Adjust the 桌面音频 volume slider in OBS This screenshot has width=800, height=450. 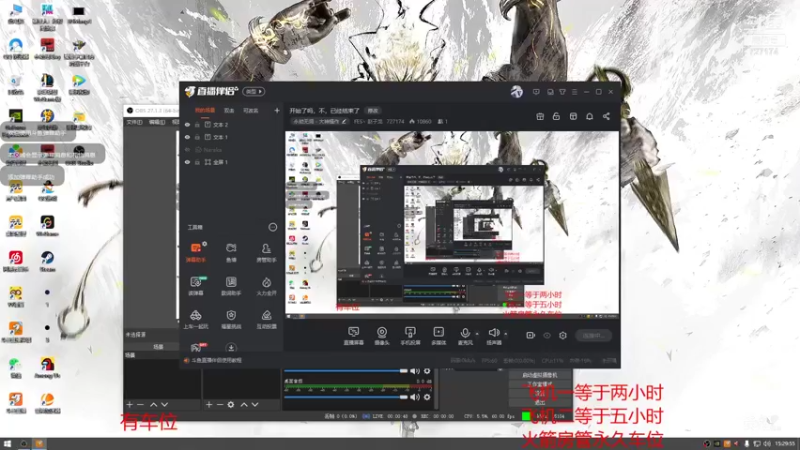point(346,397)
